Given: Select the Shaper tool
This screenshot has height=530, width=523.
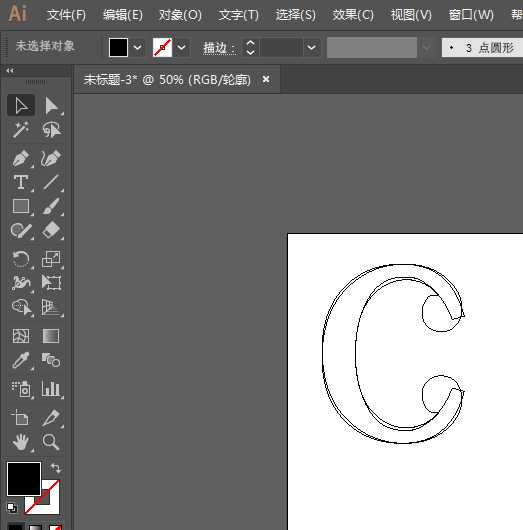Looking at the screenshot, I should pyautogui.click(x=21, y=231).
